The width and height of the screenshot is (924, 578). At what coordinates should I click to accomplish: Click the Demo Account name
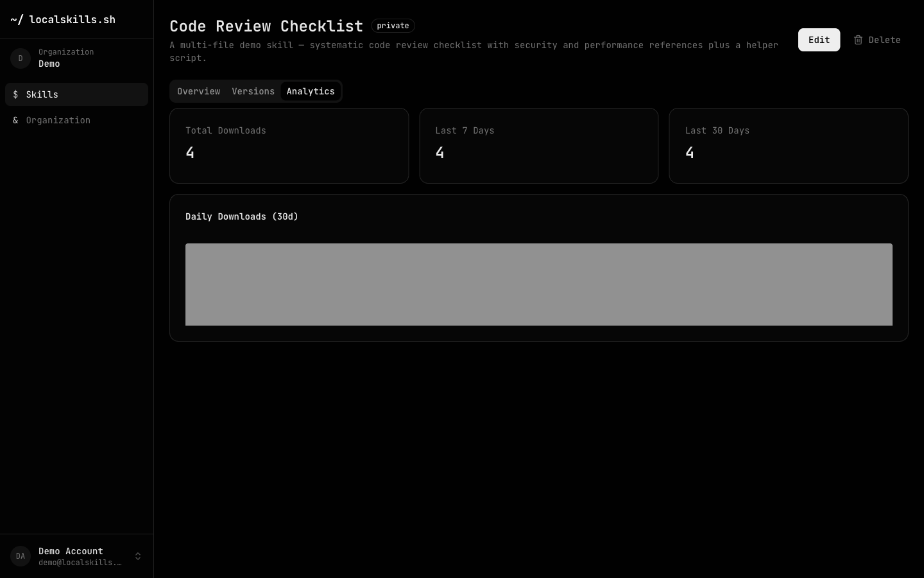pyautogui.click(x=71, y=551)
